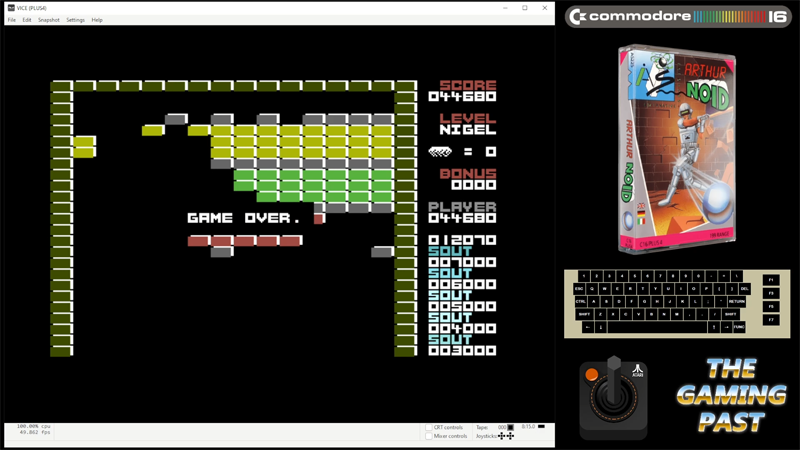Click the Commodore 16 logo banner
Image resolution: width=800 pixels, height=450 pixels.
(678, 17)
